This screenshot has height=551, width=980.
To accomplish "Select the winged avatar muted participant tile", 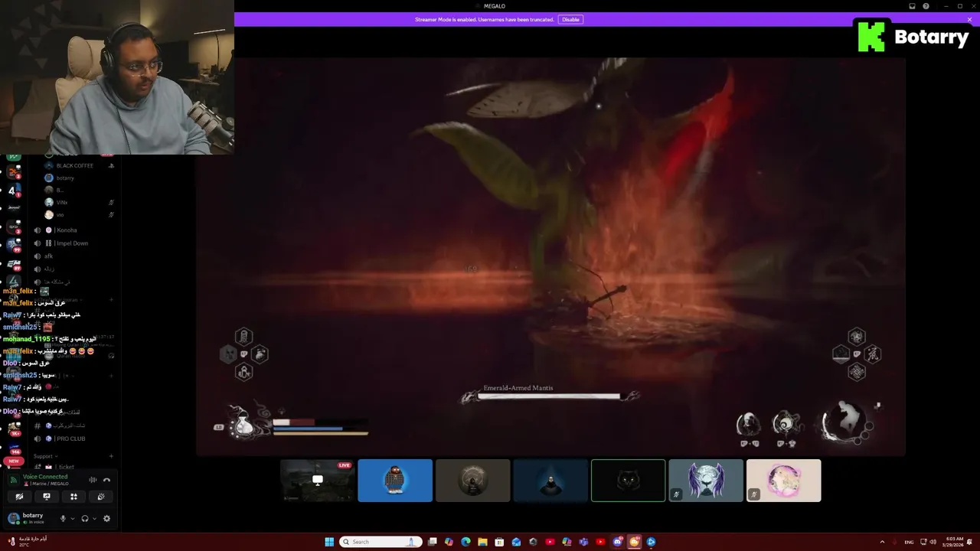I will [x=706, y=481].
